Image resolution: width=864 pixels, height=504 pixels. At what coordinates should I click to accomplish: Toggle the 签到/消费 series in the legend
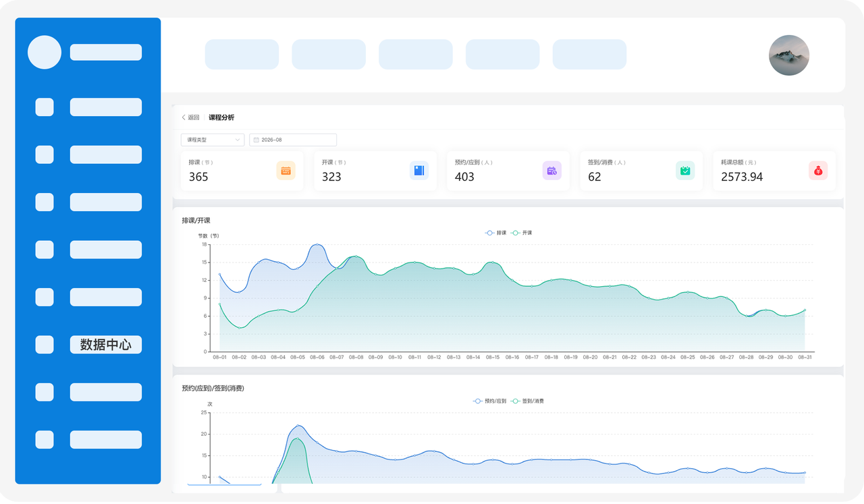pyautogui.click(x=527, y=401)
